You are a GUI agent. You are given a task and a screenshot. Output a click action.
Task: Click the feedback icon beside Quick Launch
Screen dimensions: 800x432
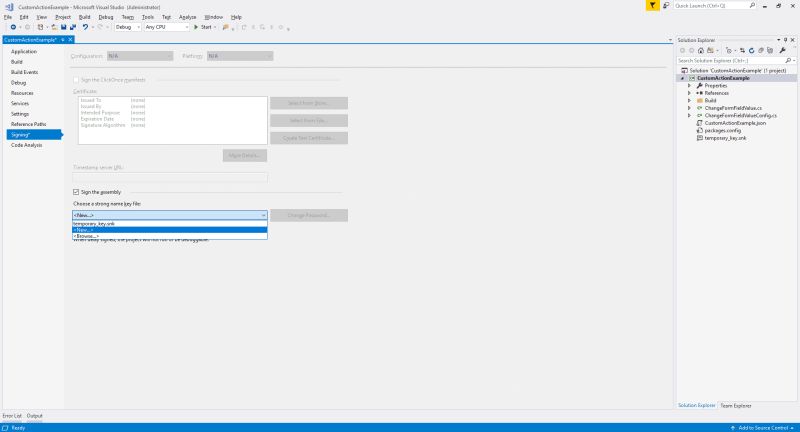666,6
